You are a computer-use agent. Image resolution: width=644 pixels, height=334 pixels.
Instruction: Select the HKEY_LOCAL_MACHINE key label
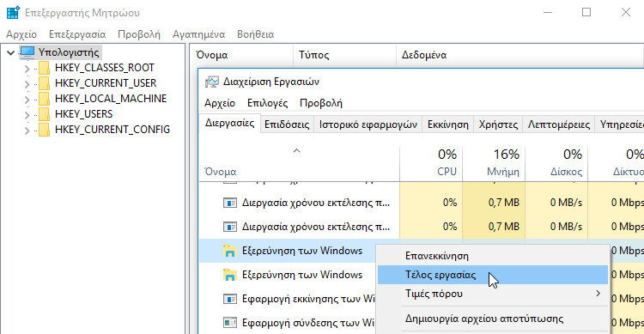pos(111,99)
